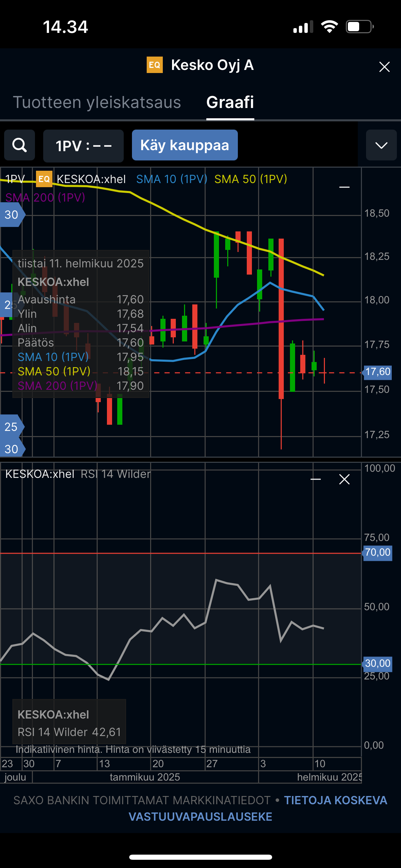Tap the iOS home indicator bar

point(200,857)
